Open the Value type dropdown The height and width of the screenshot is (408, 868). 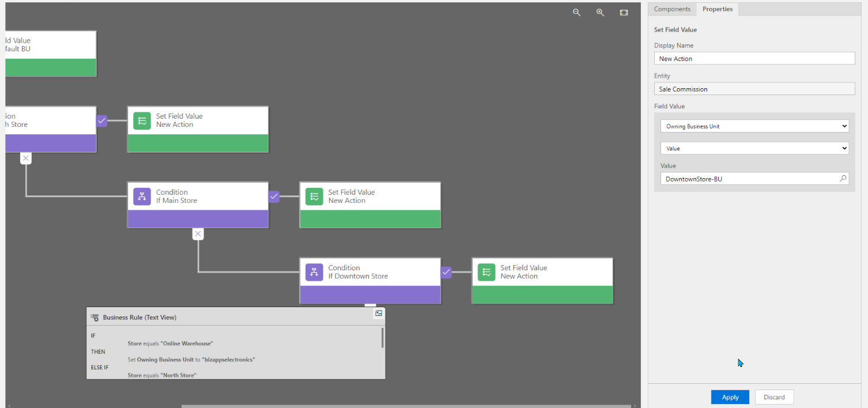754,148
